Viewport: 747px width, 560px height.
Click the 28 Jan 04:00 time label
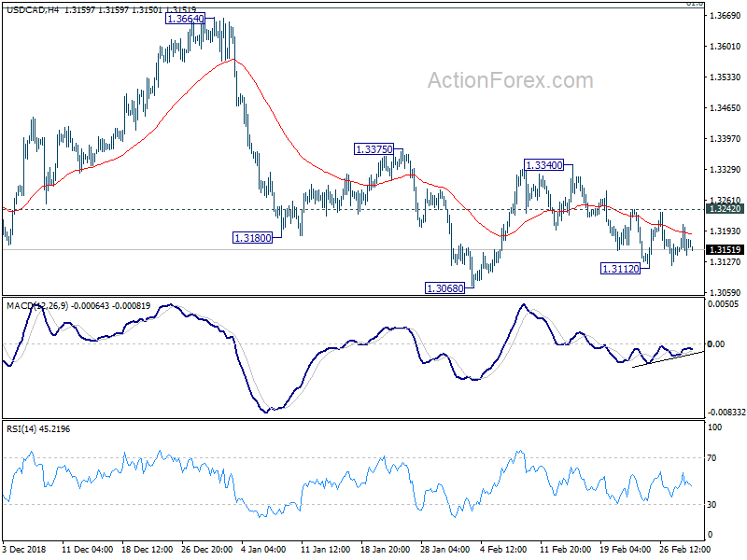click(x=445, y=549)
